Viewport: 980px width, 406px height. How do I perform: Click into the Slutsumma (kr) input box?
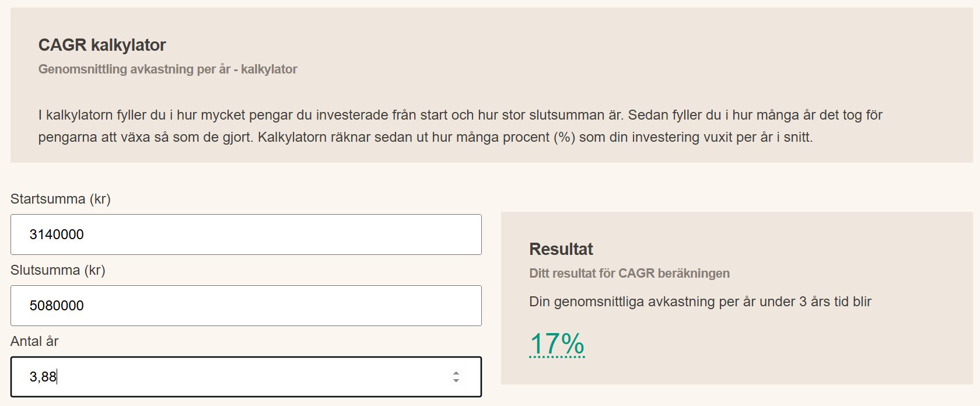246,306
